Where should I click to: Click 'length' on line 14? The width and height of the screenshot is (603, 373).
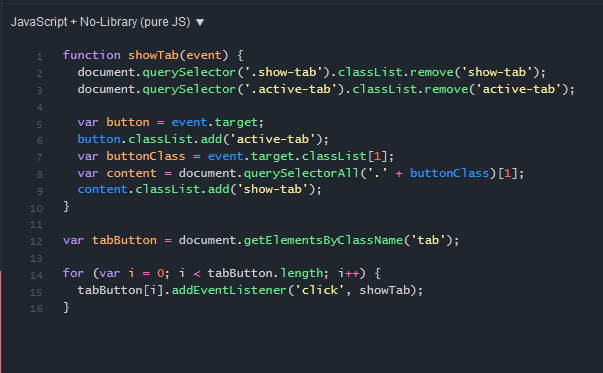pos(302,273)
